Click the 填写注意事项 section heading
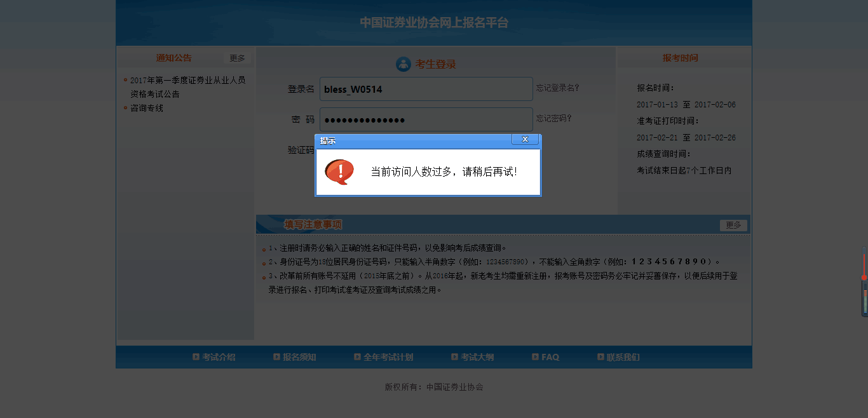Screen dimensions: 868x418 [313, 224]
